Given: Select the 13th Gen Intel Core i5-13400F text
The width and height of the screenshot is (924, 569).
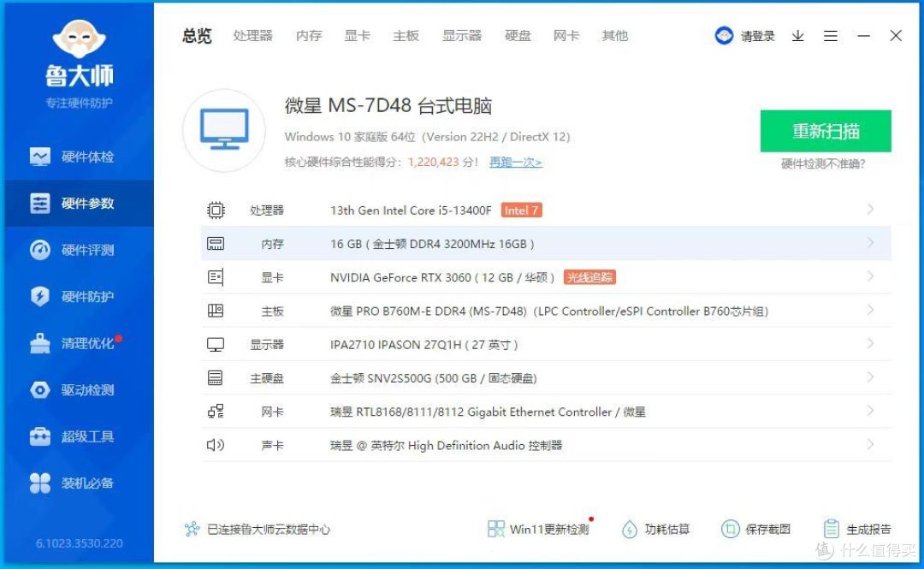Looking at the screenshot, I should 411,210.
